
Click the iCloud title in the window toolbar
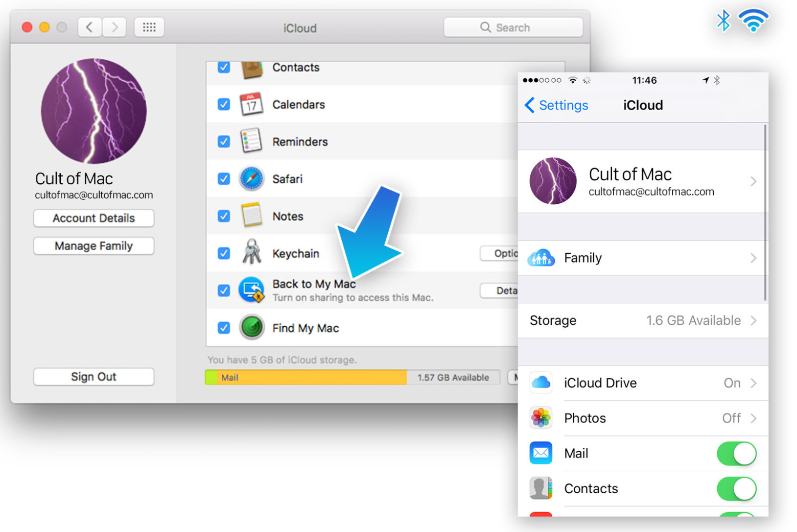(299, 28)
